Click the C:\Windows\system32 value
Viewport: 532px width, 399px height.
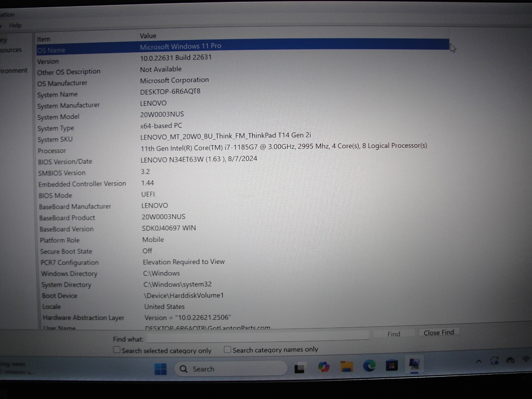click(x=178, y=284)
